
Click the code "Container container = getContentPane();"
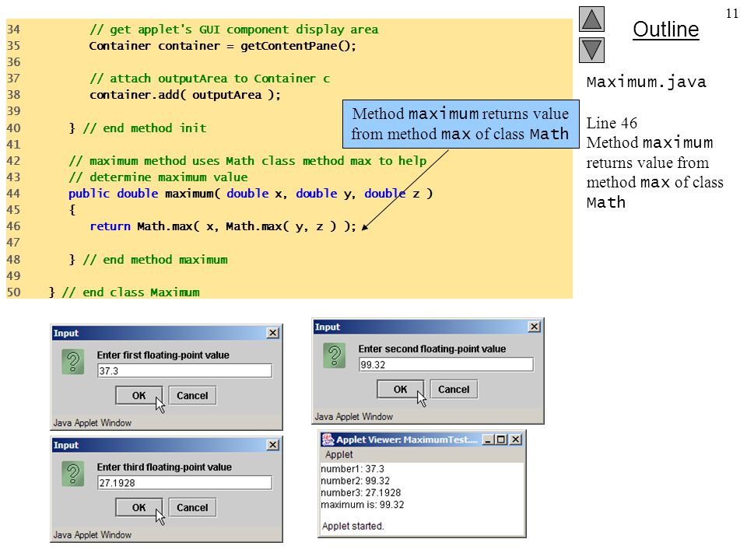tap(223, 46)
